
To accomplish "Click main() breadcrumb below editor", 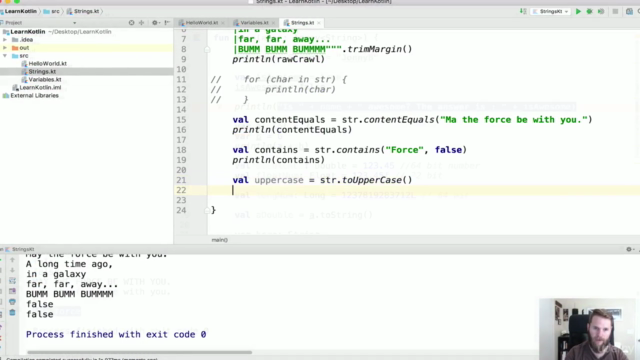I will (x=220, y=240).
